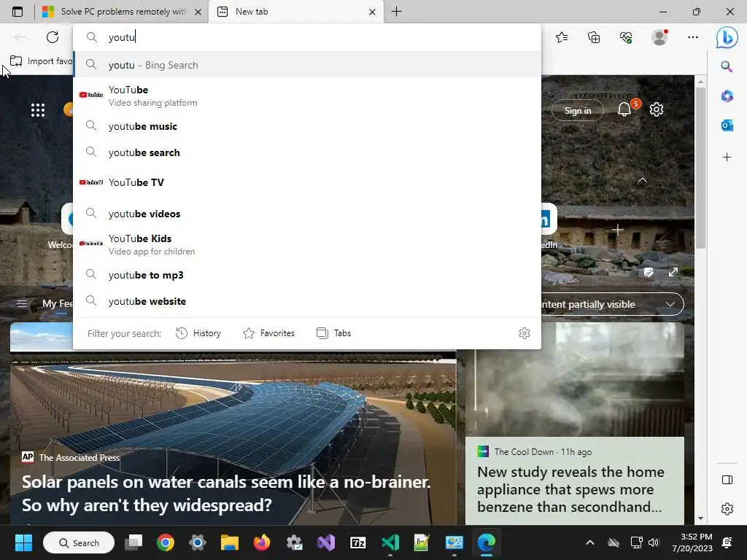Image resolution: width=747 pixels, height=560 pixels.
Task: Close the Solve PC problems remotely tab
Action: [198, 12]
